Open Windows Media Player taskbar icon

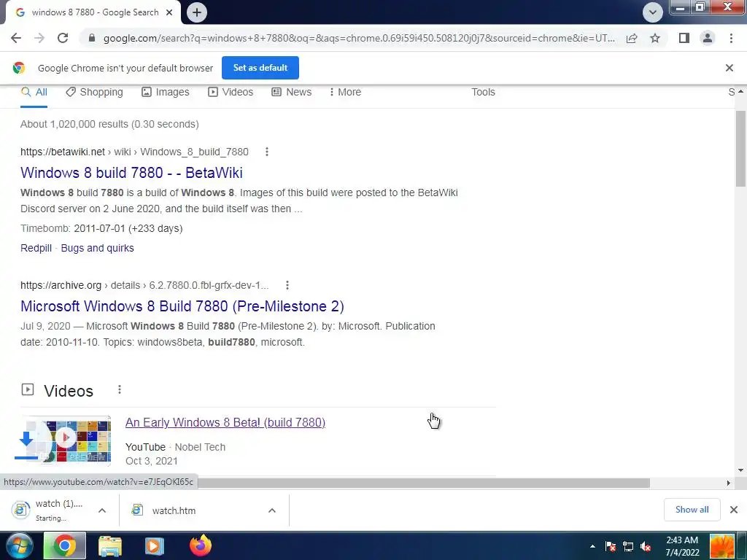155,545
